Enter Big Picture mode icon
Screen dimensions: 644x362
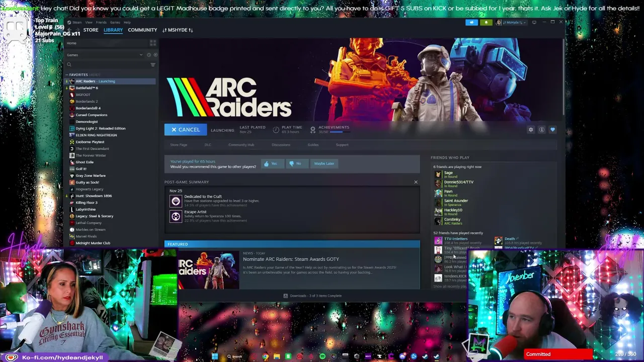point(534,23)
